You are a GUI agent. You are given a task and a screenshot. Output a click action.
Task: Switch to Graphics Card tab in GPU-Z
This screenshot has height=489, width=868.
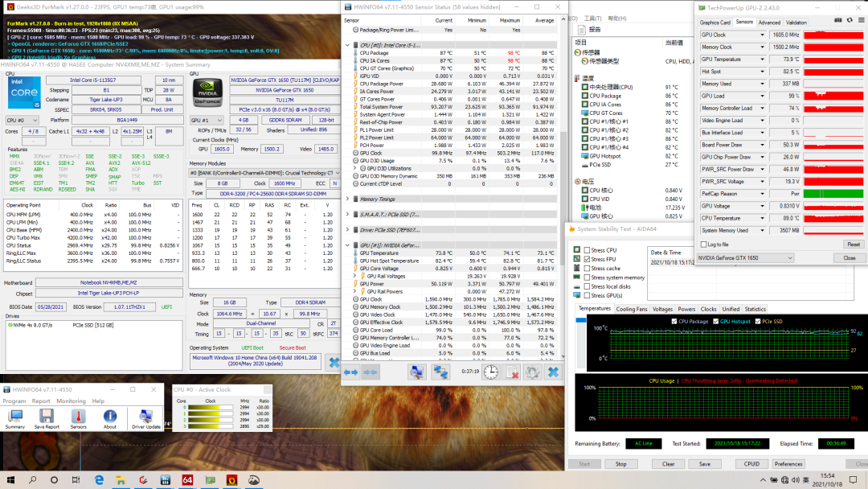point(714,23)
